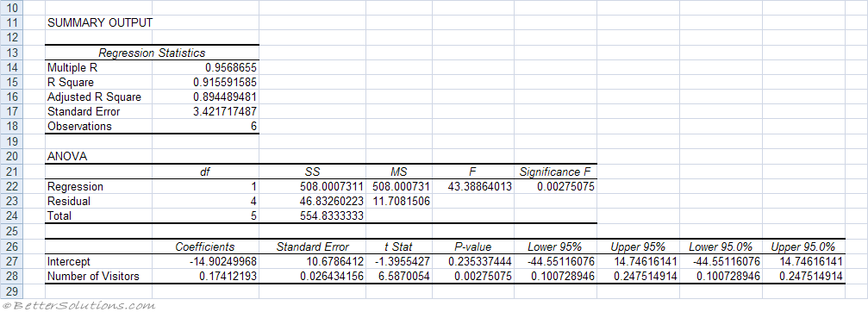This screenshot has height=312, width=868.
Task: Click the Adjusted R Square label cell
Action: click(x=99, y=97)
